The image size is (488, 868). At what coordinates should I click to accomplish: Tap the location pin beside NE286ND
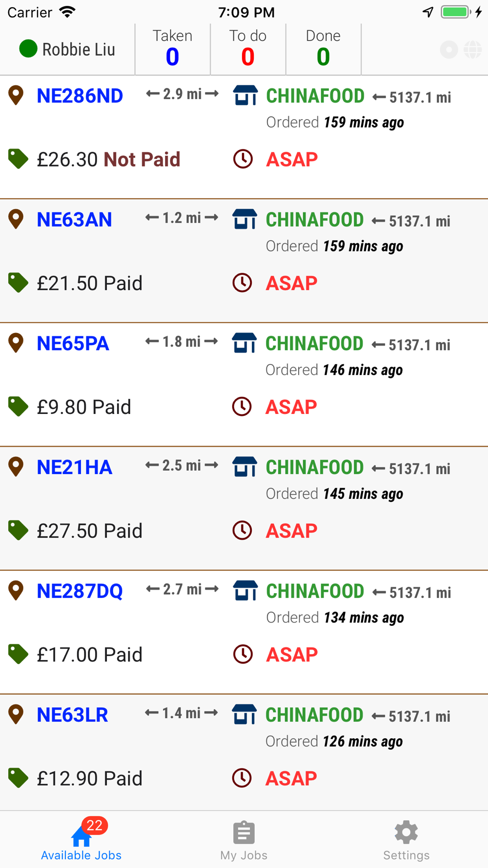[16, 95]
